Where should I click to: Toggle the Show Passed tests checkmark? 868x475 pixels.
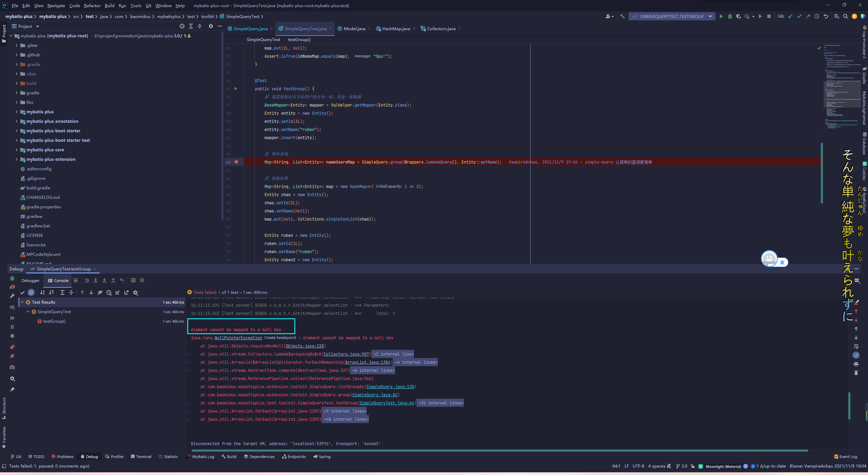(22, 292)
